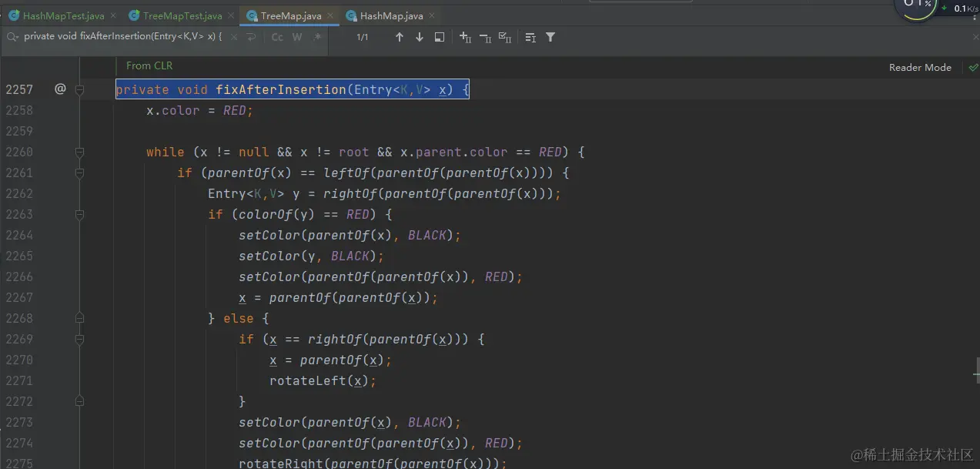Collapse the if block fold at 2261

(79, 173)
